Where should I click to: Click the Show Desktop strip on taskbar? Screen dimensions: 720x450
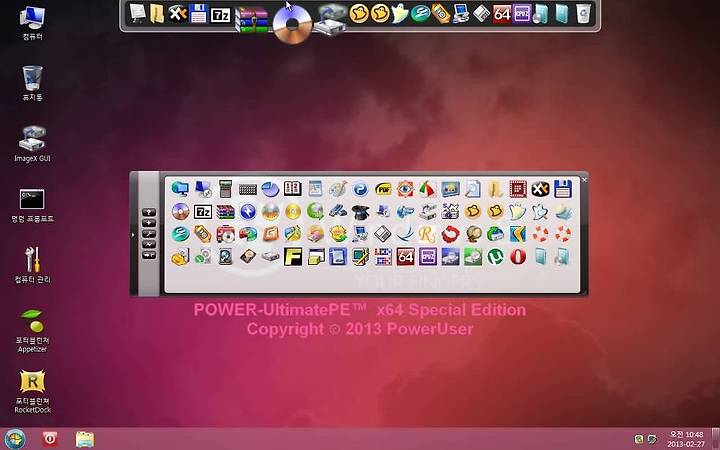pos(715,439)
